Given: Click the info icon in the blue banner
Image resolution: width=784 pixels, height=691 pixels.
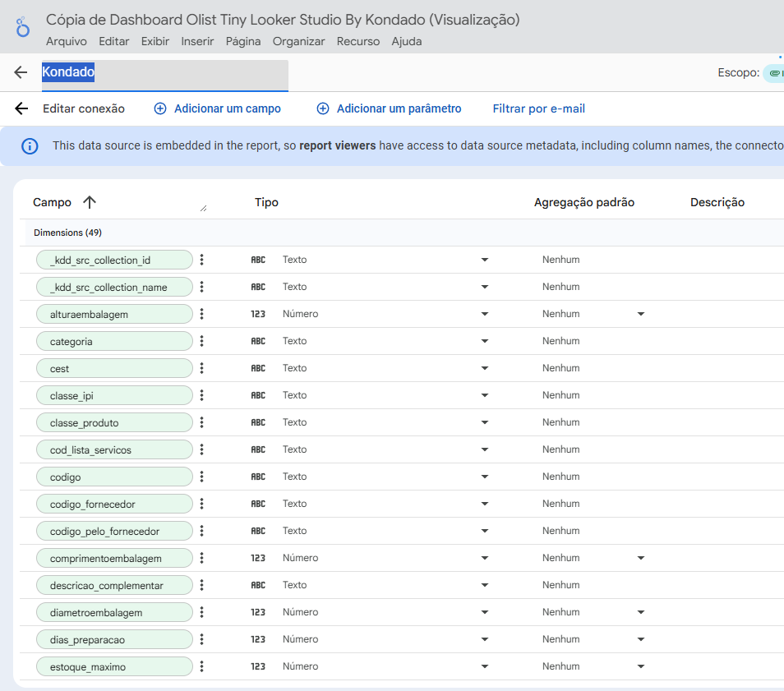Looking at the screenshot, I should [30, 146].
